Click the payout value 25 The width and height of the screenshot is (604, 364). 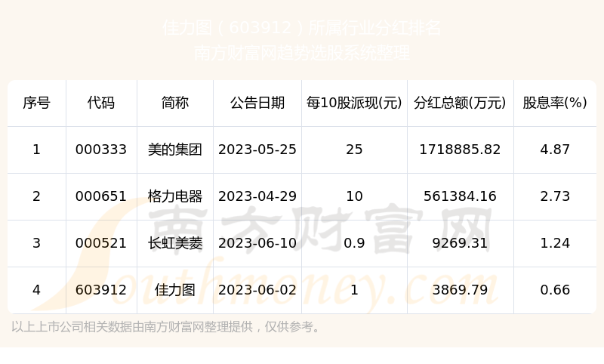(x=354, y=150)
